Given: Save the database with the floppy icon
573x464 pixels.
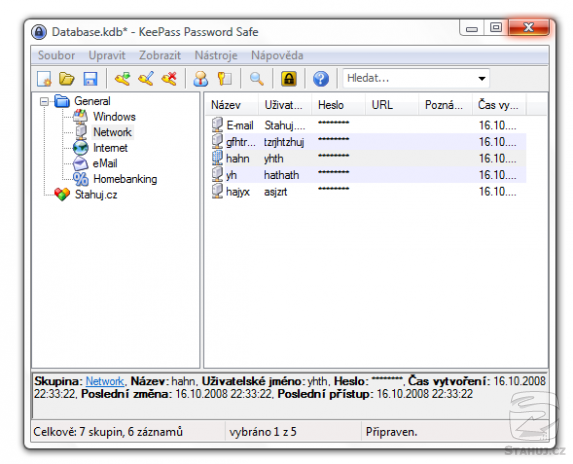Looking at the screenshot, I should click(90, 79).
